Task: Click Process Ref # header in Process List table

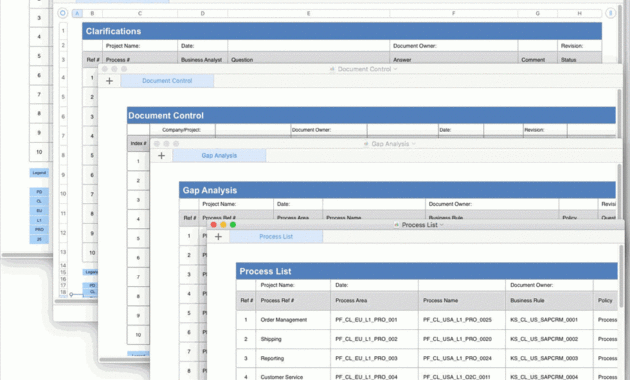Action: [293, 300]
